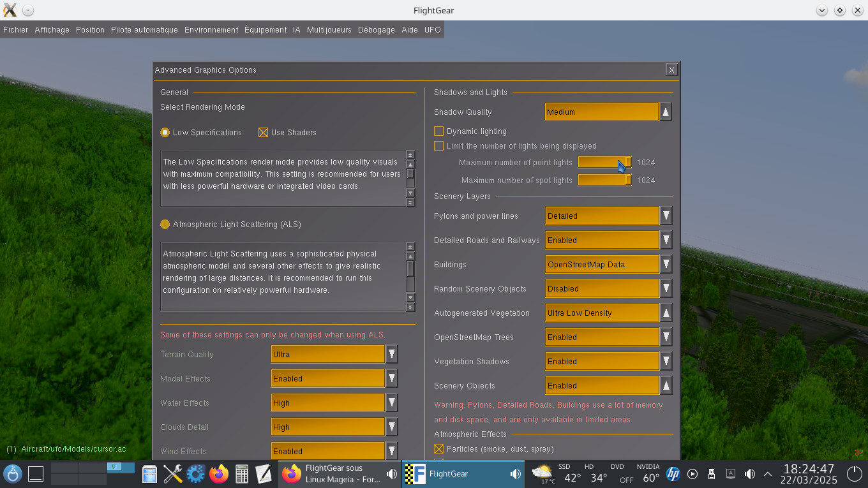Expand the Vegetation Shadows dropdown
868x488 pixels.
[666, 362]
